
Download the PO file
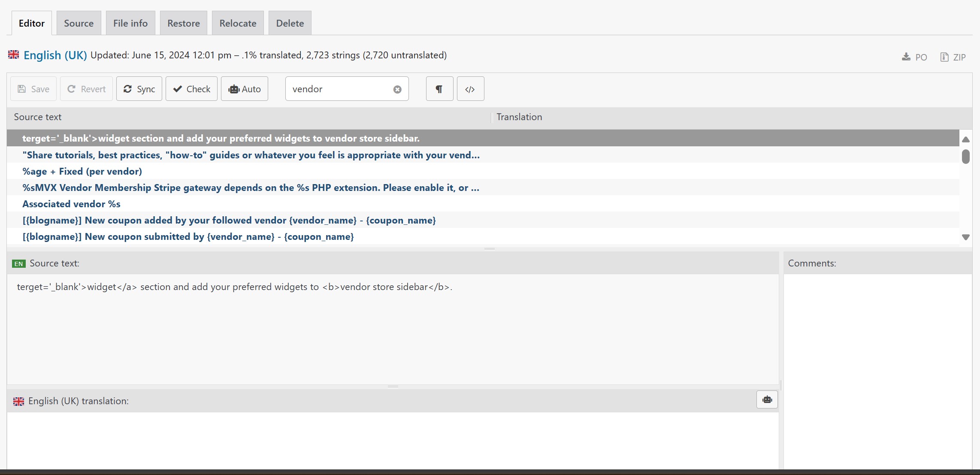(x=914, y=57)
